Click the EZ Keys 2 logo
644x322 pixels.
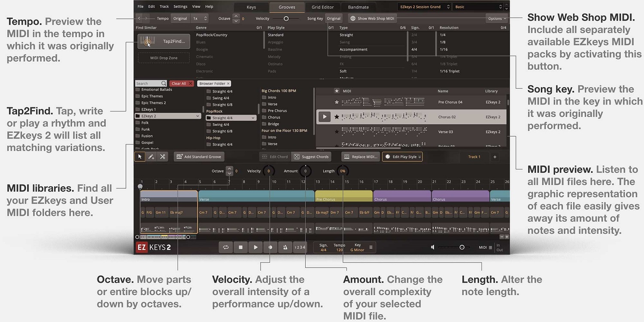tap(153, 247)
